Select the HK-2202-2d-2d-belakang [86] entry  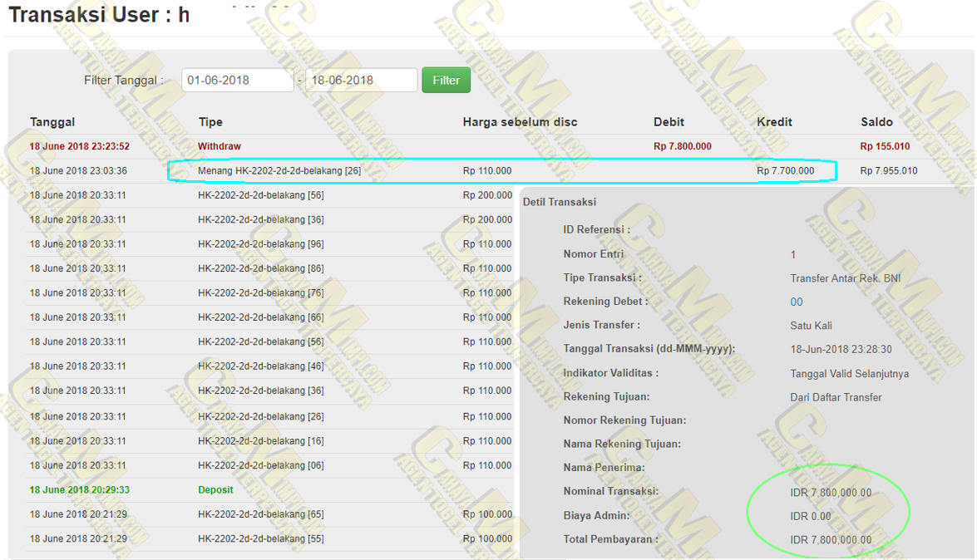261,268
